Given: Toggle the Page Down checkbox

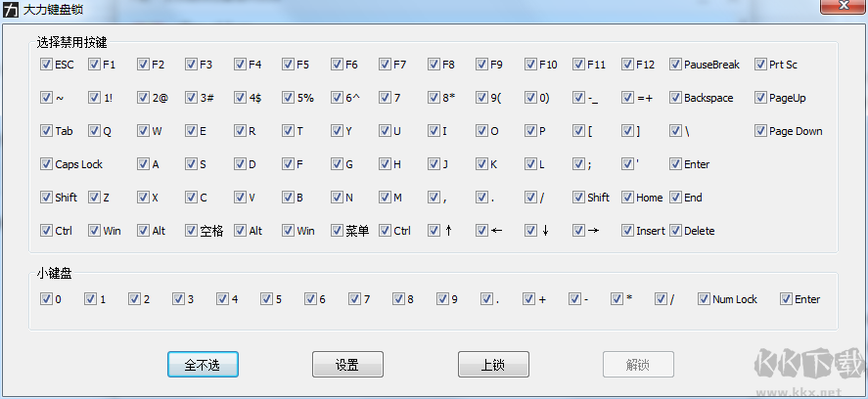Looking at the screenshot, I should tap(760, 131).
